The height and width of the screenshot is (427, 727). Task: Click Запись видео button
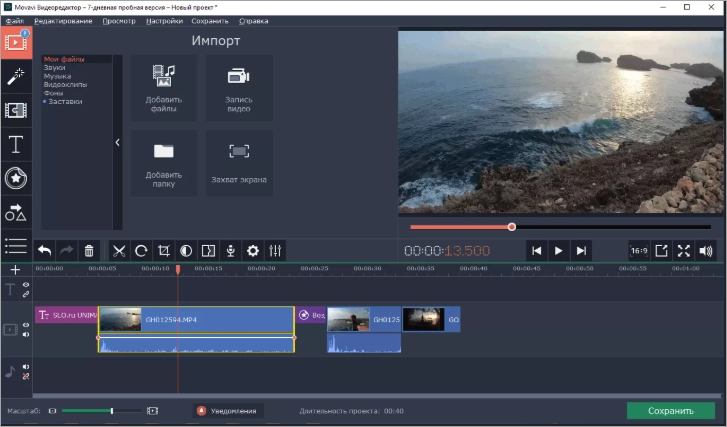pyautogui.click(x=239, y=88)
